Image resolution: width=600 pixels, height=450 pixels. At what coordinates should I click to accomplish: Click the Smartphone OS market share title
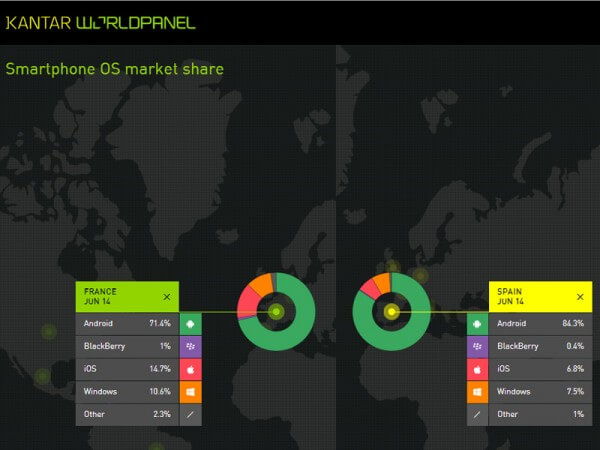(115, 69)
